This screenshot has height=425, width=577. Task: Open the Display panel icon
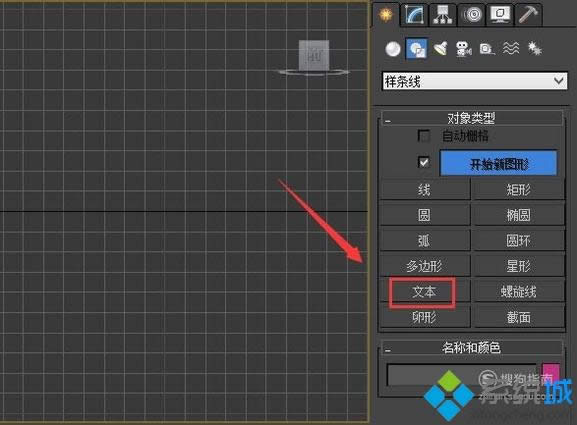pos(500,15)
